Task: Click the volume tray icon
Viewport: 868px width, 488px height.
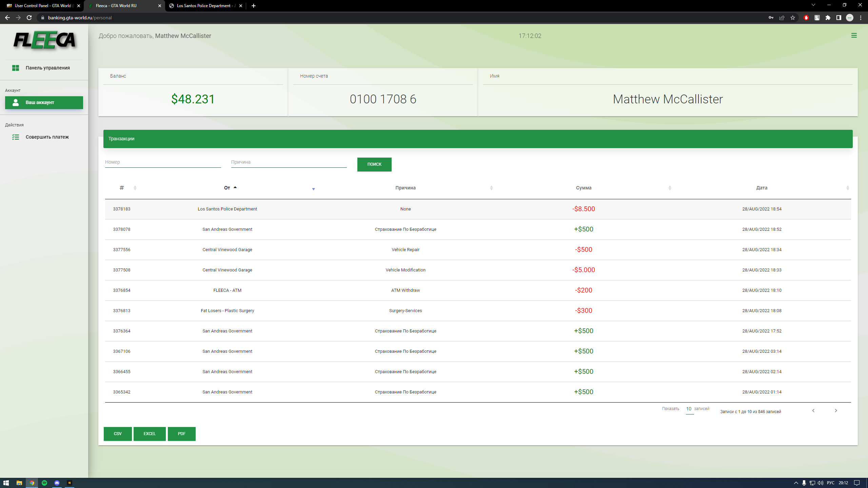Action: coord(820,483)
